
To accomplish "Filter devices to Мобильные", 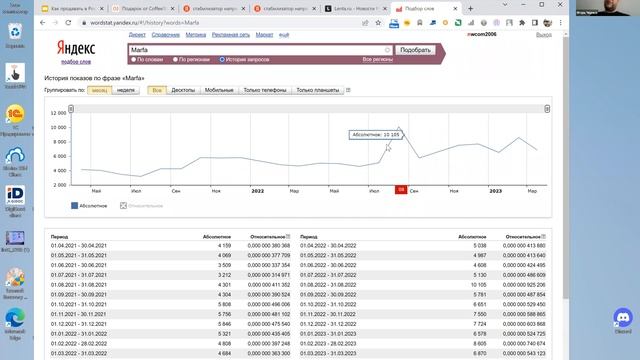I will [219, 90].
